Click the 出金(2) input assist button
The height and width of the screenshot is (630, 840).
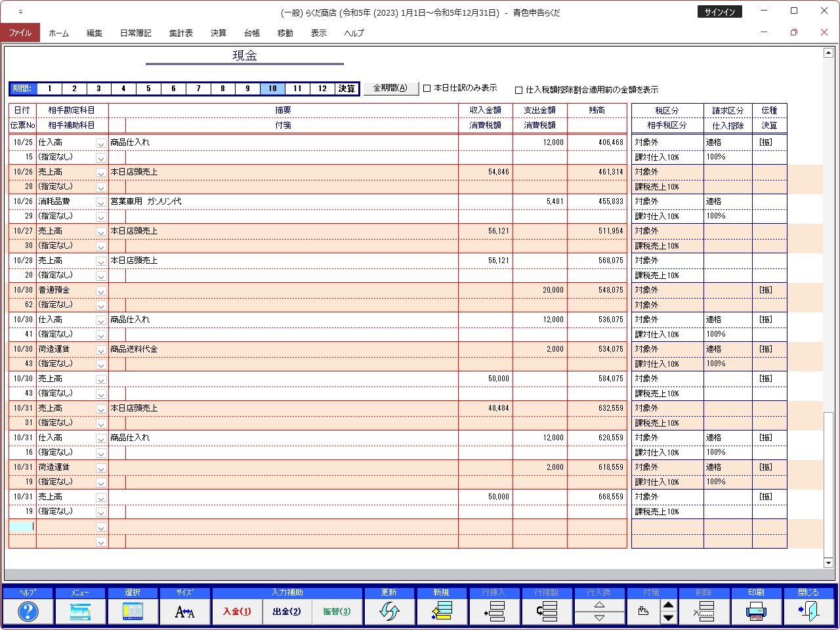(x=287, y=612)
